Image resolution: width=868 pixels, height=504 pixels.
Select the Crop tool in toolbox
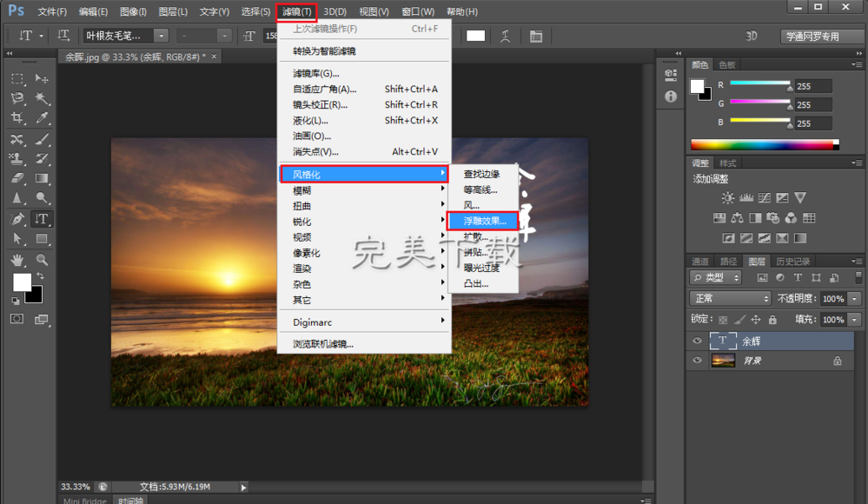[x=17, y=118]
